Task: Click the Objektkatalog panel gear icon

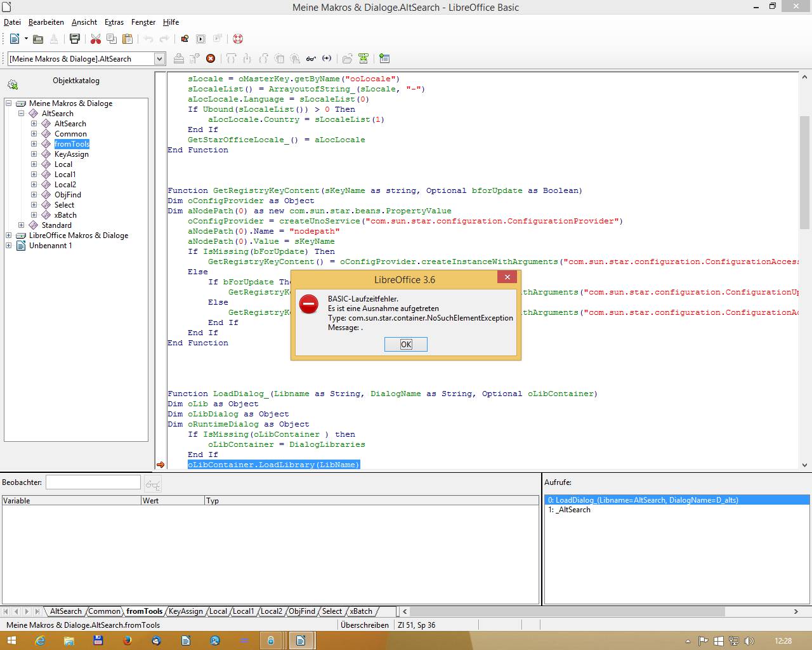Action: [x=13, y=84]
